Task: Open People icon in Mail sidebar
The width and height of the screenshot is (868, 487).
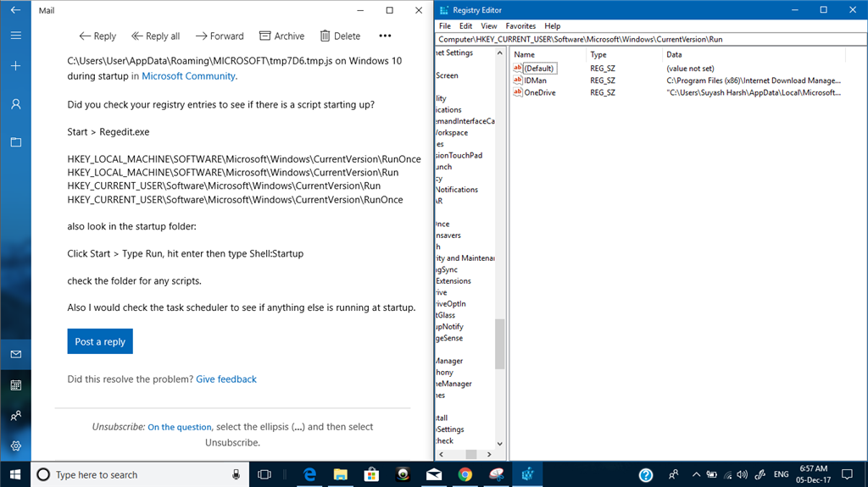Action: click(15, 416)
